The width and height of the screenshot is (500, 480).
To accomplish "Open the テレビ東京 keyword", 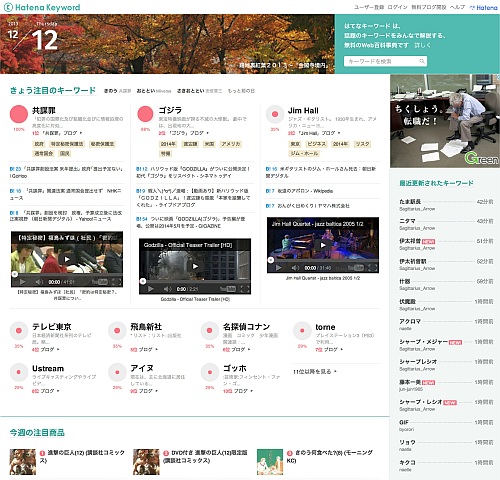I will coord(52,327).
